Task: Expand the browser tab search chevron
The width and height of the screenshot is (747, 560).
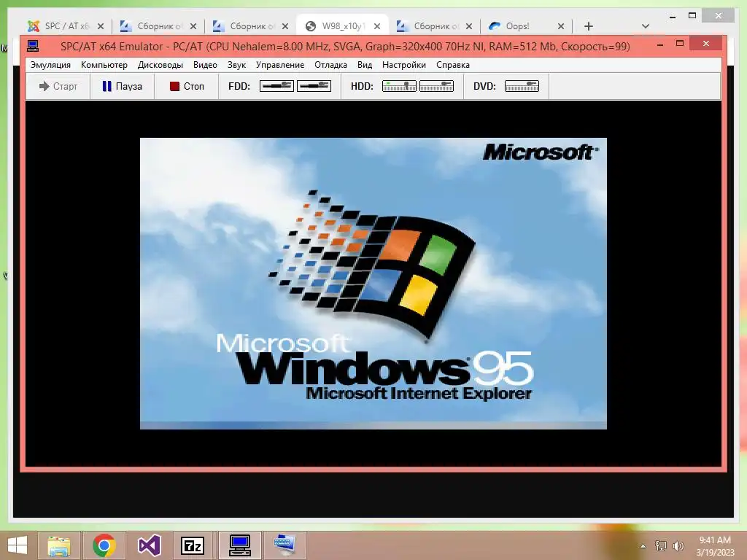Action: point(645,26)
